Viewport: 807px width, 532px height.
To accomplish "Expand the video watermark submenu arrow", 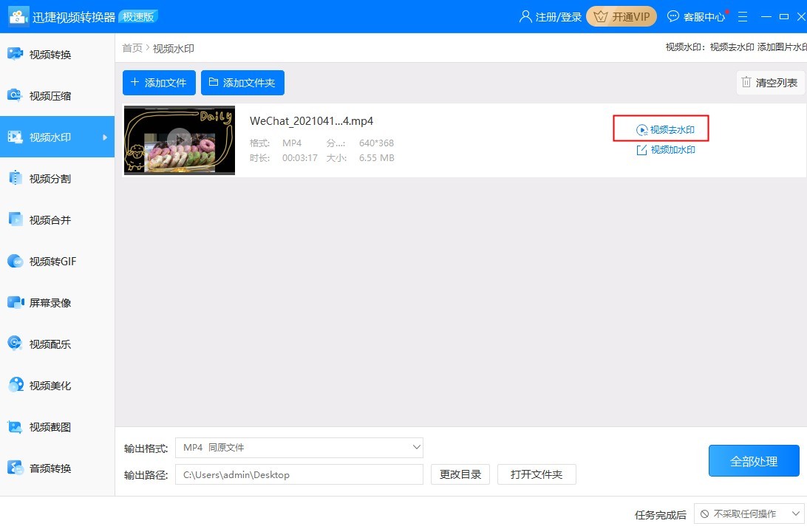I will pos(105,137).
